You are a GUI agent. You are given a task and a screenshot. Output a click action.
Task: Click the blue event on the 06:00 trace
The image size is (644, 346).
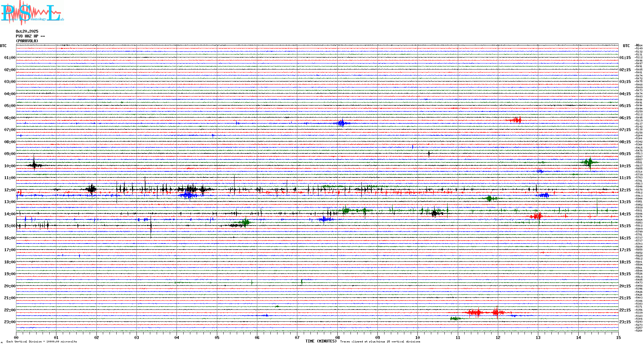pos(342,123)
